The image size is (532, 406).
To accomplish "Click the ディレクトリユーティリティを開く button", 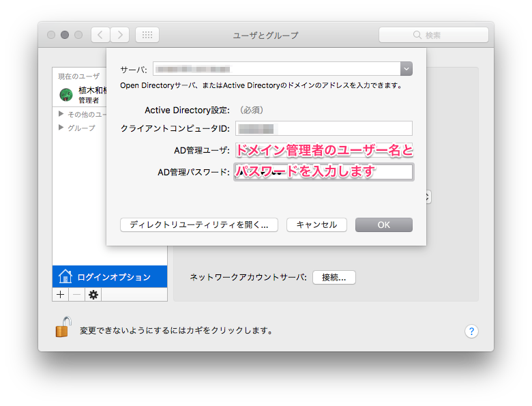I will coord(198,224).
